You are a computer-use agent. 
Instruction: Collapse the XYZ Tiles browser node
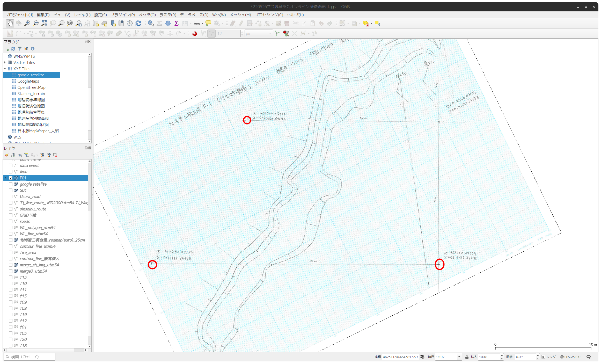click(5, 69)
